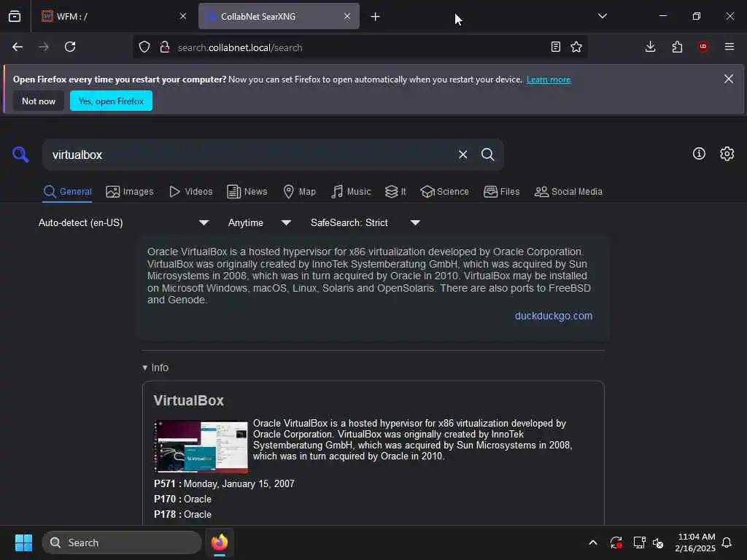747x560 pixels.
Task: Open Firefox from the taskbar
Action: pos(220,542)
